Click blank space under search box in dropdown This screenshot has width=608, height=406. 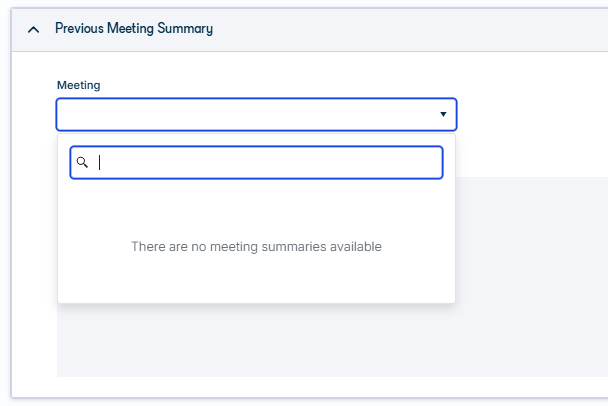(256, 206)
